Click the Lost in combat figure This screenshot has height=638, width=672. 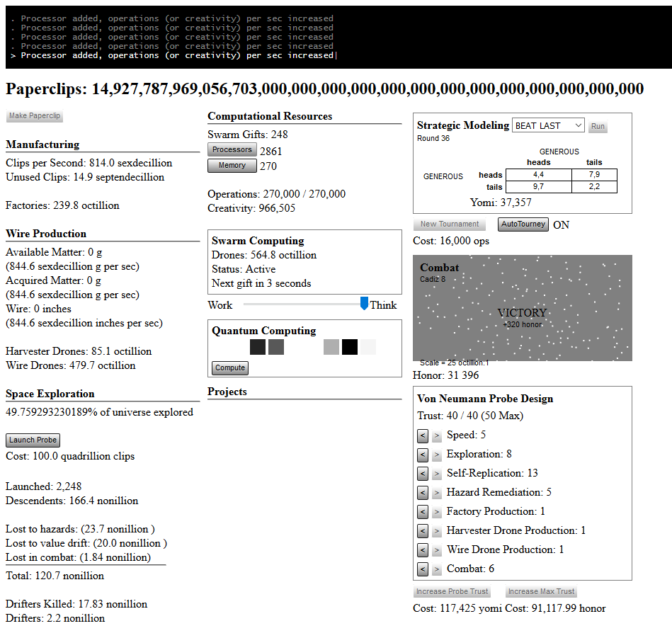tap(79, 557)
